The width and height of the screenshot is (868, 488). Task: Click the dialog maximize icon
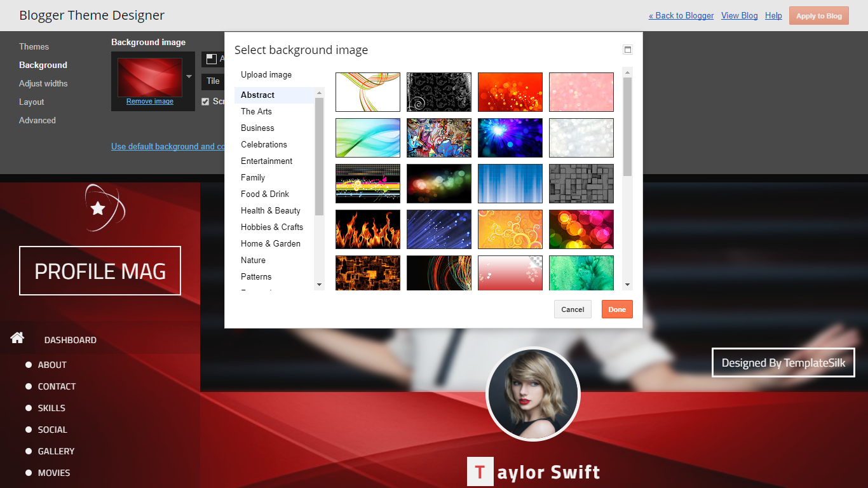click(x=628, y=50)
